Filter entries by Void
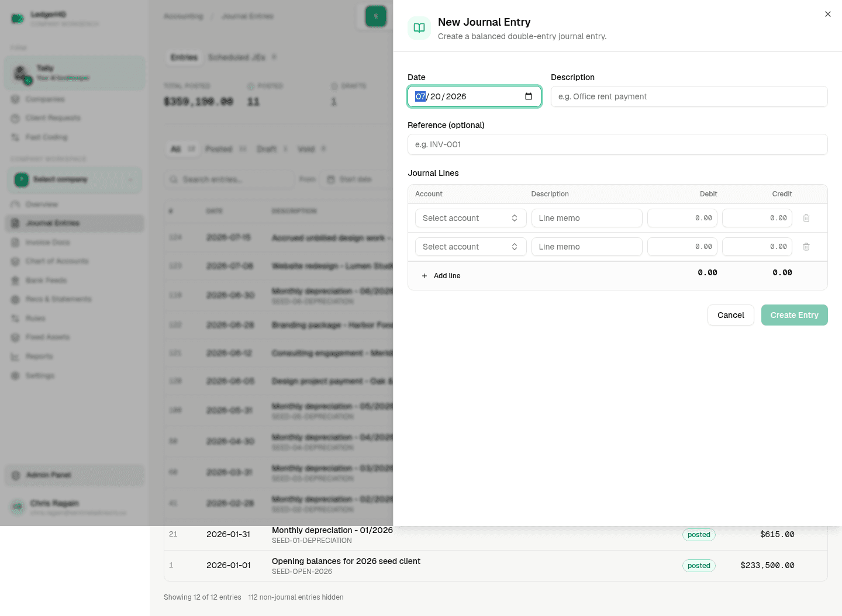Viewport: 842px width, 616px height. (312, 149)
